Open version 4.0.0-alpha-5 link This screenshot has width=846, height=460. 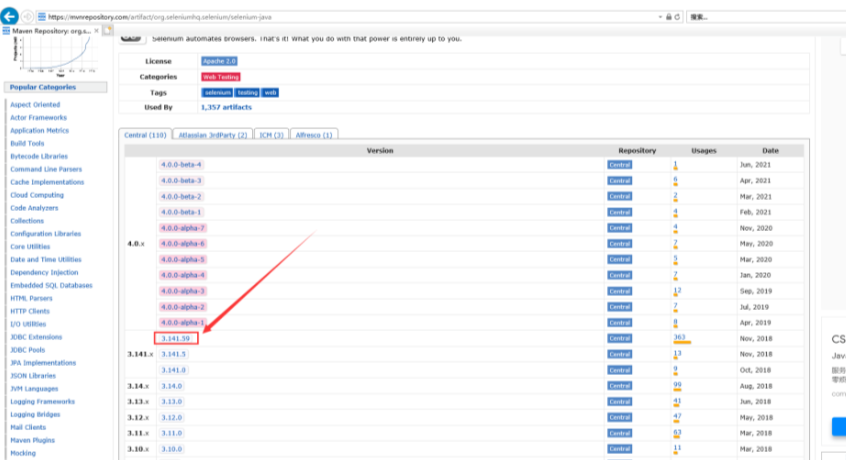[183, 259]
